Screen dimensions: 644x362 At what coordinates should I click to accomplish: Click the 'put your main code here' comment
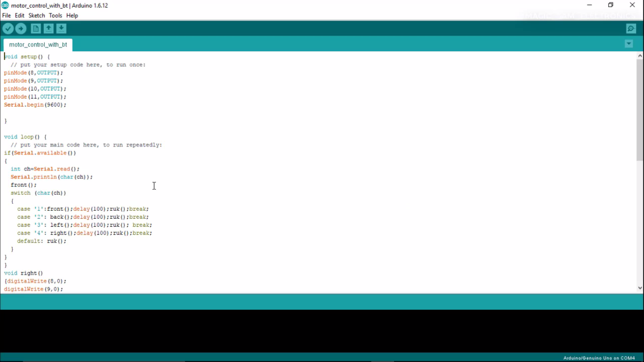86,145
